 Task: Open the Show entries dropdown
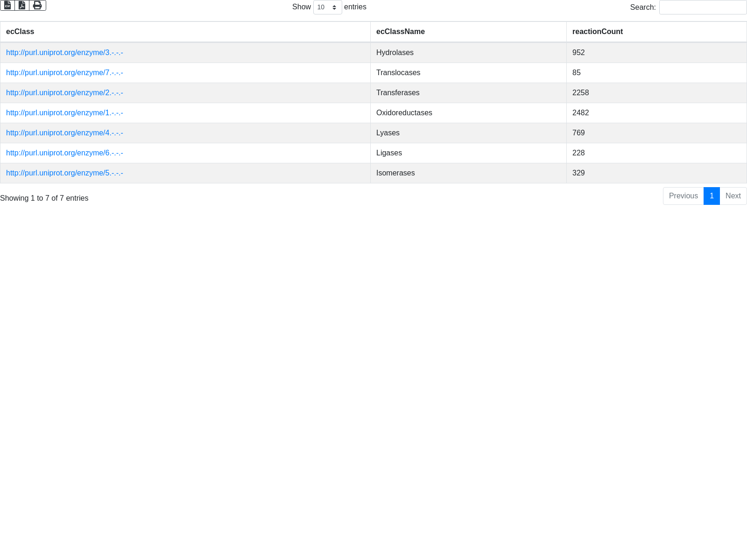tap(327, 7)
